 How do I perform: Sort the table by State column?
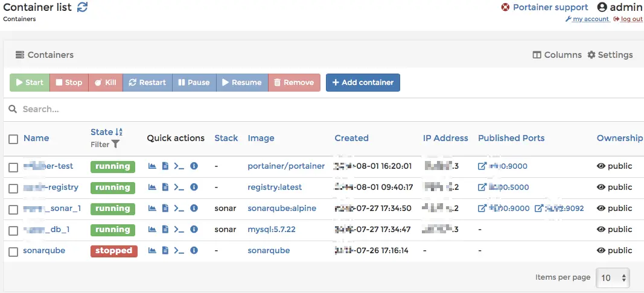[x=106, y=132]
